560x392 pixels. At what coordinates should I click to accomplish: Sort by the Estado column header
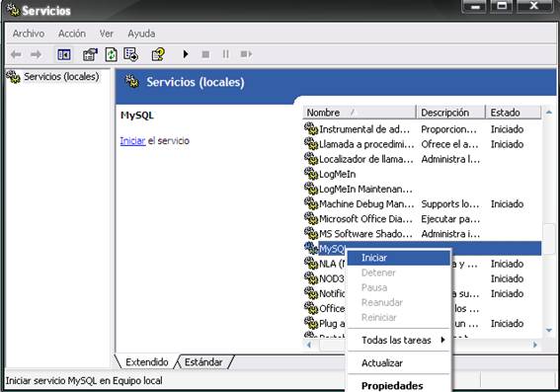[x=514, y=113]
